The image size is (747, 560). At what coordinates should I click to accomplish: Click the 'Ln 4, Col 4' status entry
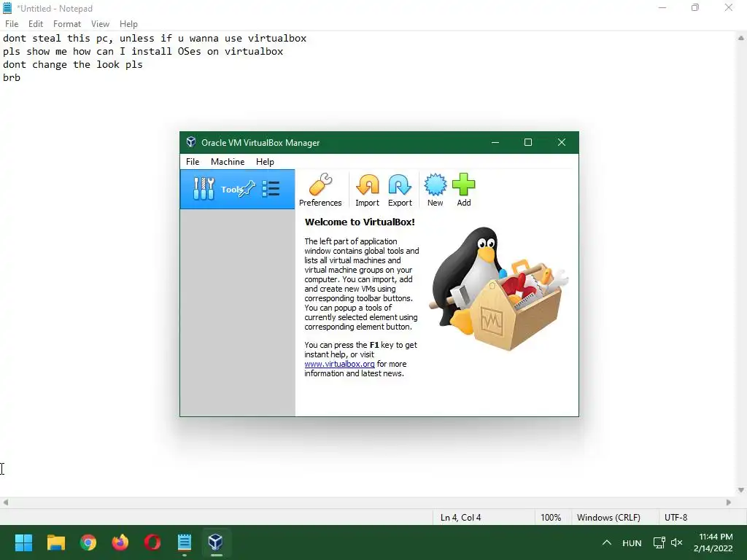pyautogui.click(x=460, y=518)
